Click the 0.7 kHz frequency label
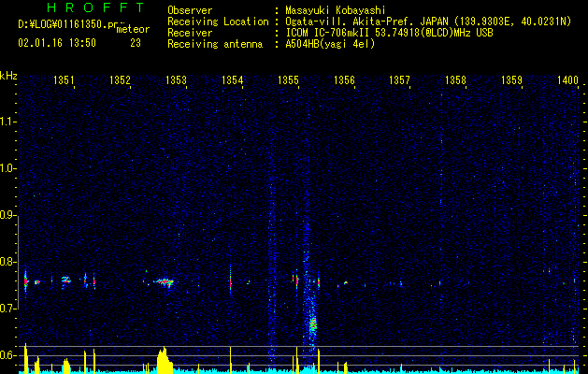 pyautogui.click(x=7, y=309)
